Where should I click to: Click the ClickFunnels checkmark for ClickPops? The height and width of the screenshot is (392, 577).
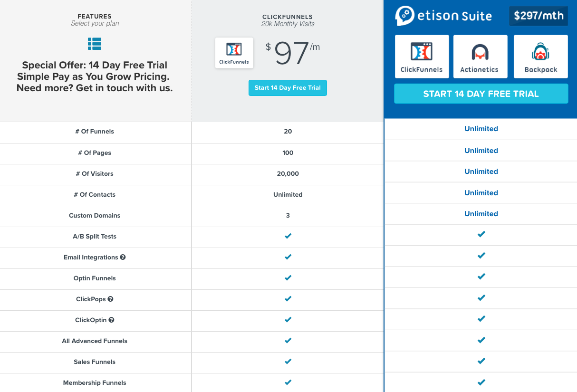pyautogui.click(x=288, y=299)
